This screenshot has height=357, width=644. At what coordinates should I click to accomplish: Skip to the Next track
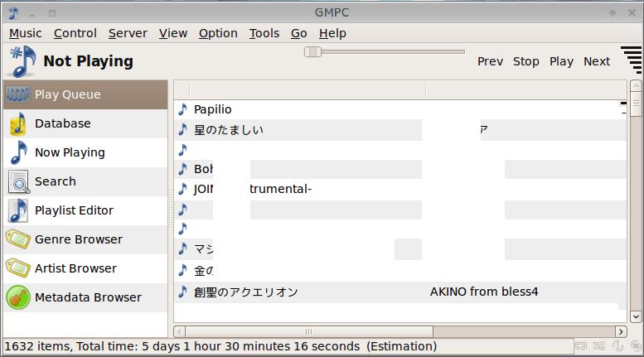tap(596, 61)
